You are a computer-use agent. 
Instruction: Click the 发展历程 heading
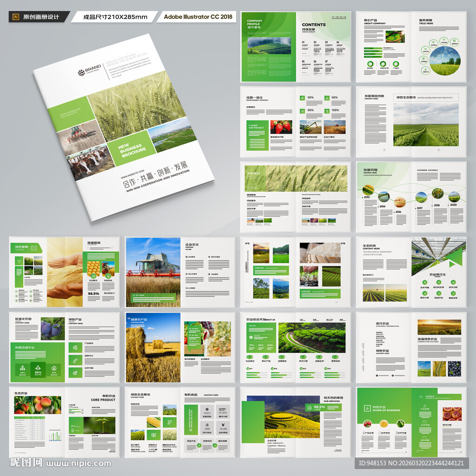[x=370, y=170]
